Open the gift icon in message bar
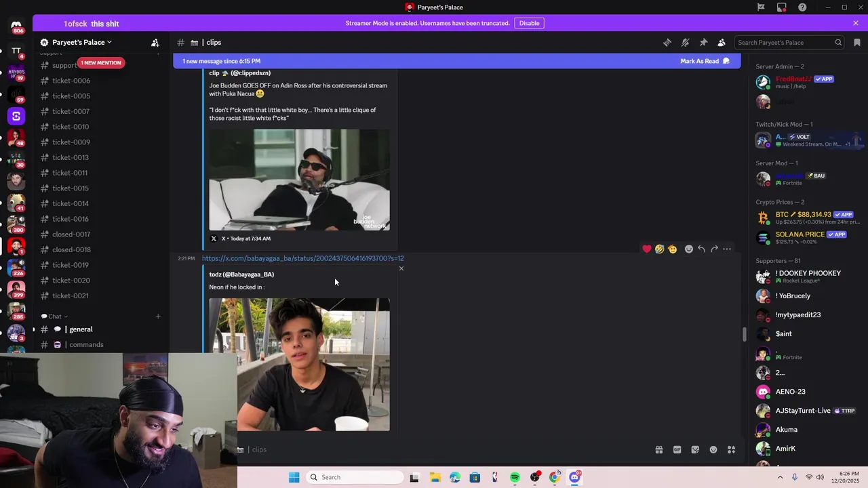 pos(658,449)
